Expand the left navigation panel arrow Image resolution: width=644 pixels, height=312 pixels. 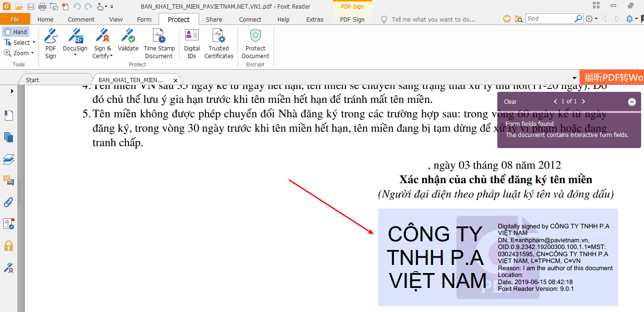12,91
